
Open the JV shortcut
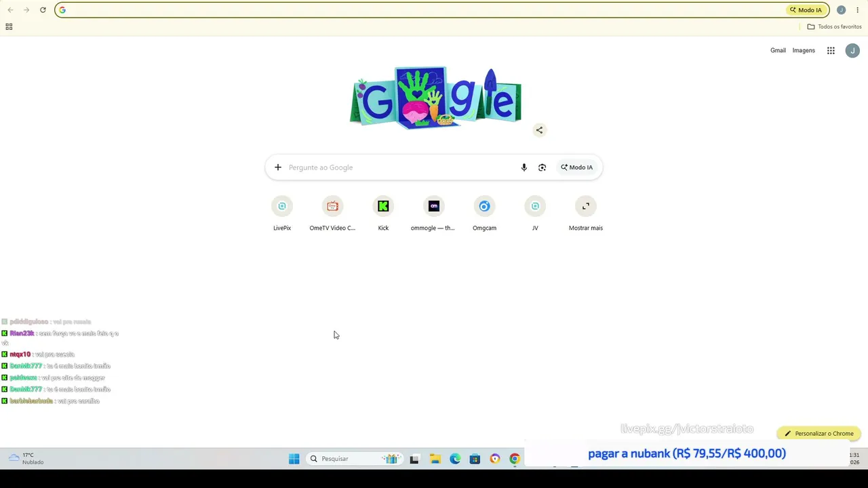click(x=535, y=213)
